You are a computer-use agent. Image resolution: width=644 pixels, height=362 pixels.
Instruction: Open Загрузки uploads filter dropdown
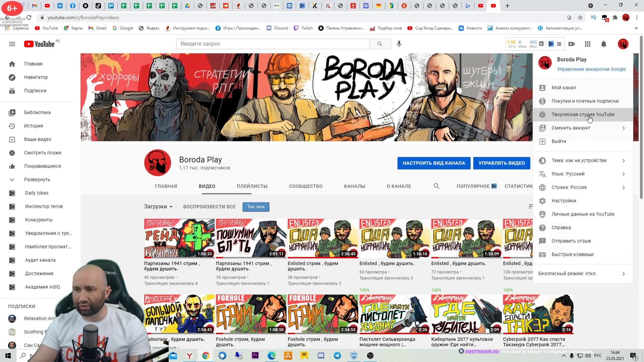[x=158, y=206]
